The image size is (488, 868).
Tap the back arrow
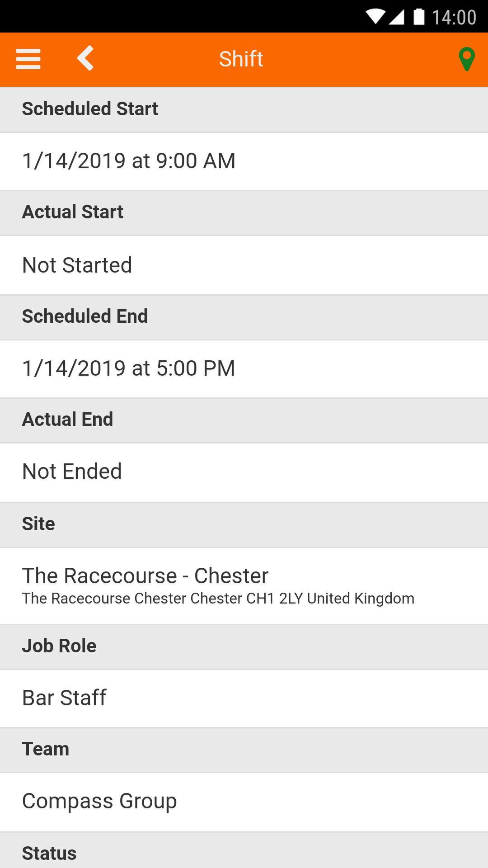pos(85,58)
